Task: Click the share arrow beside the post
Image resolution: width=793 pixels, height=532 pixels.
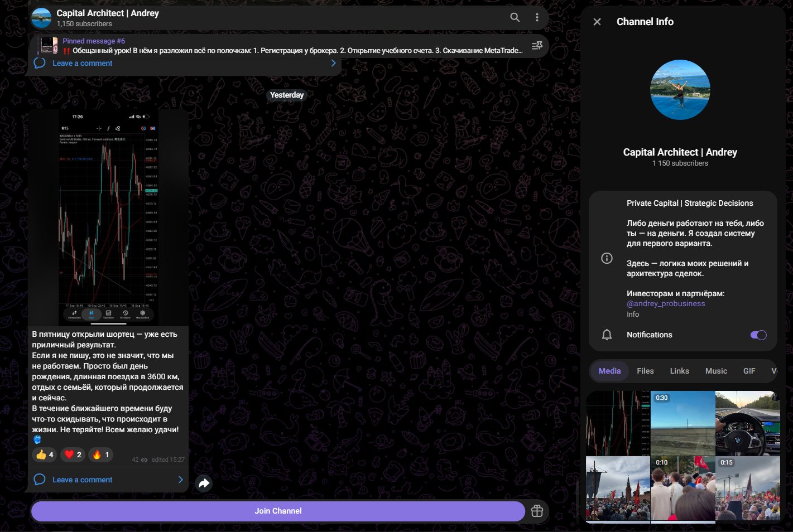Action: point(204,483)
